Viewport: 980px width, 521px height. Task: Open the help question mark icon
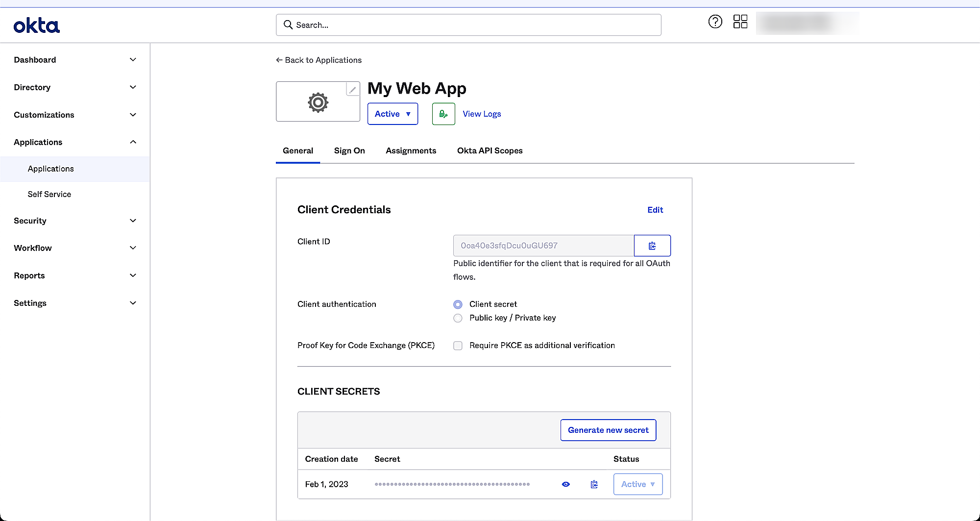coord(715,22)
